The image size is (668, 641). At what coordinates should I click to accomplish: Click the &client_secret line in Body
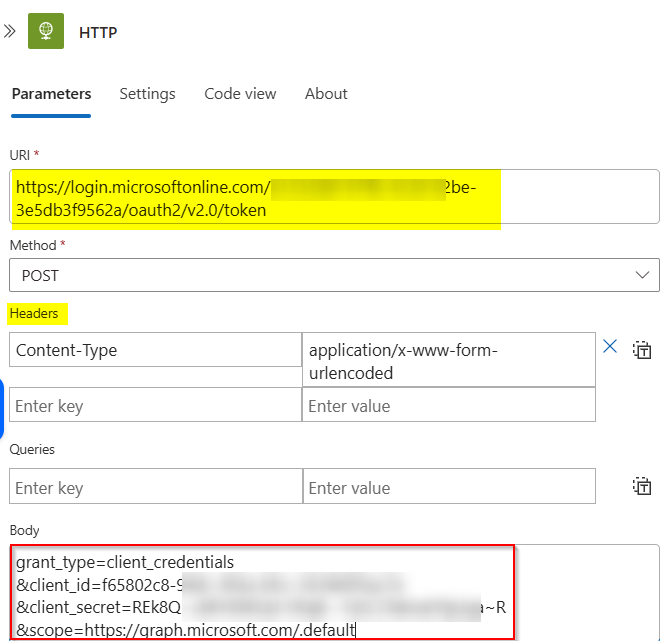click(261, 607)
